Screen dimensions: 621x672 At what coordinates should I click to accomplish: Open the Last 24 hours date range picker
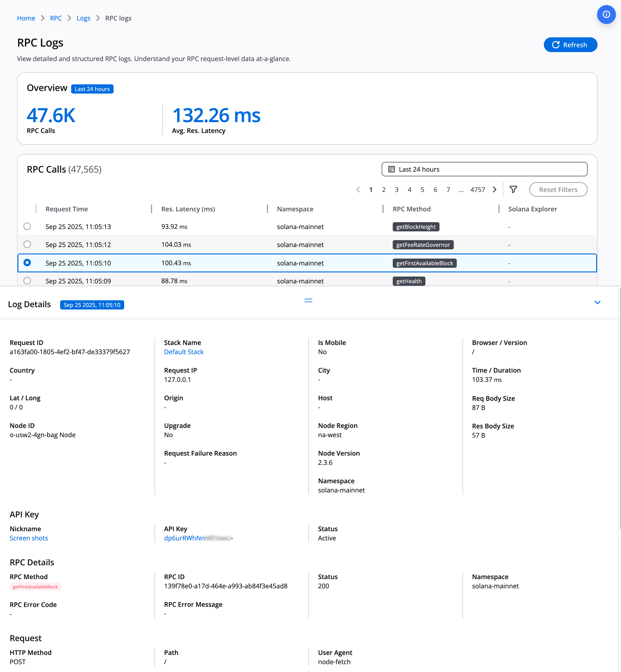pos(484,169)
